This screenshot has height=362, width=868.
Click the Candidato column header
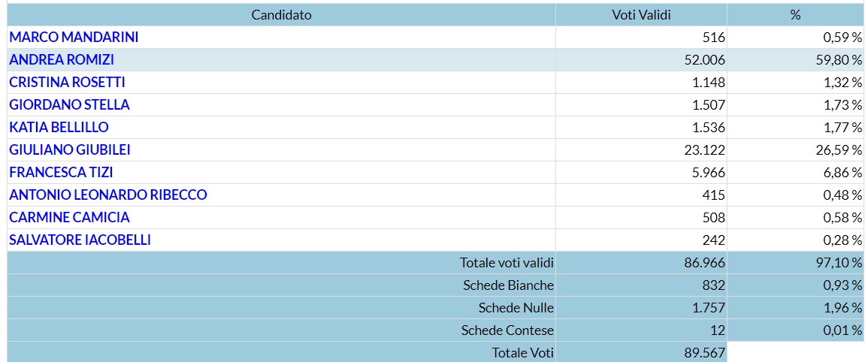(281, 15)
